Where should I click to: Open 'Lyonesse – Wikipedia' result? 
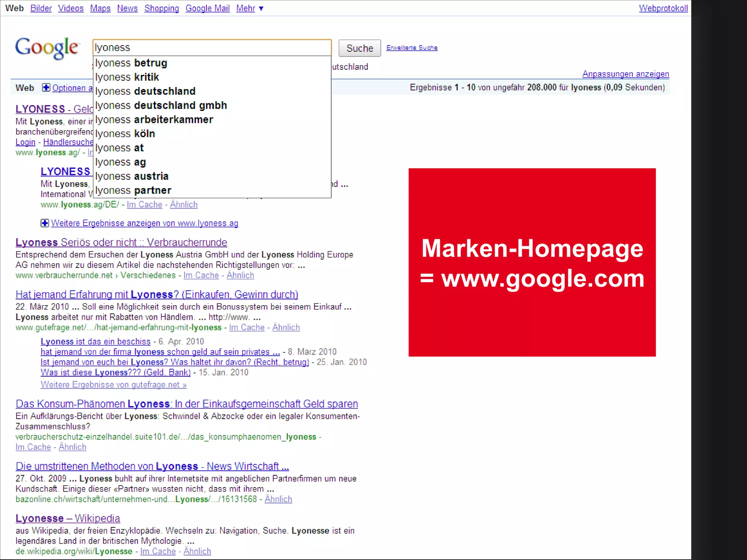point(68,518)
